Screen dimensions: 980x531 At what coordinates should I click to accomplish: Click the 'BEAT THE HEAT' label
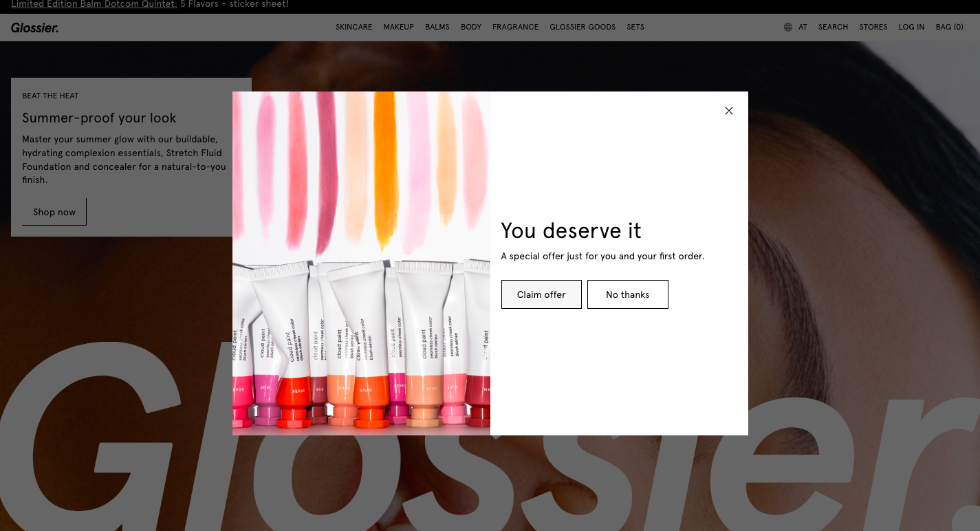[x=50, y=96]
